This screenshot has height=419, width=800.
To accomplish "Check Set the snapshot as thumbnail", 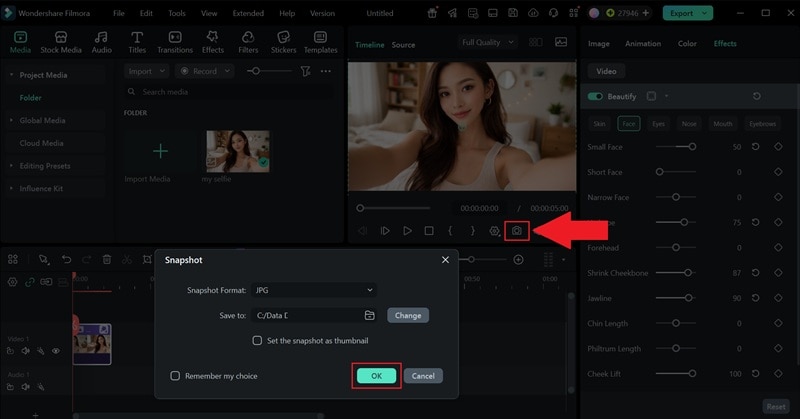I will click(x=257, y=340).
